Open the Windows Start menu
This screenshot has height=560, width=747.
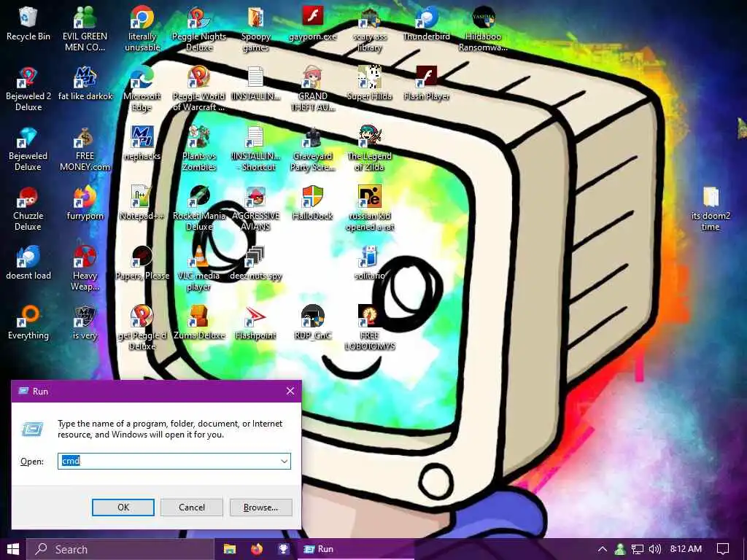pos(13,549)
